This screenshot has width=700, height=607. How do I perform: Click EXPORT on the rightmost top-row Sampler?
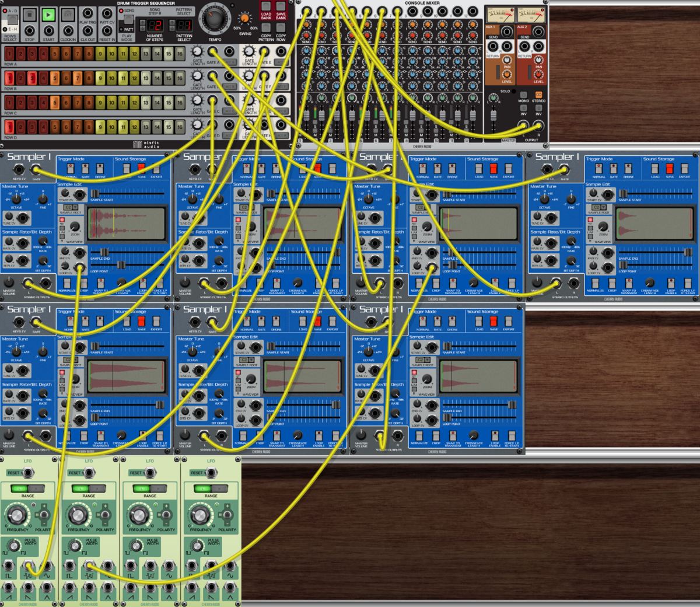point(684,169)
